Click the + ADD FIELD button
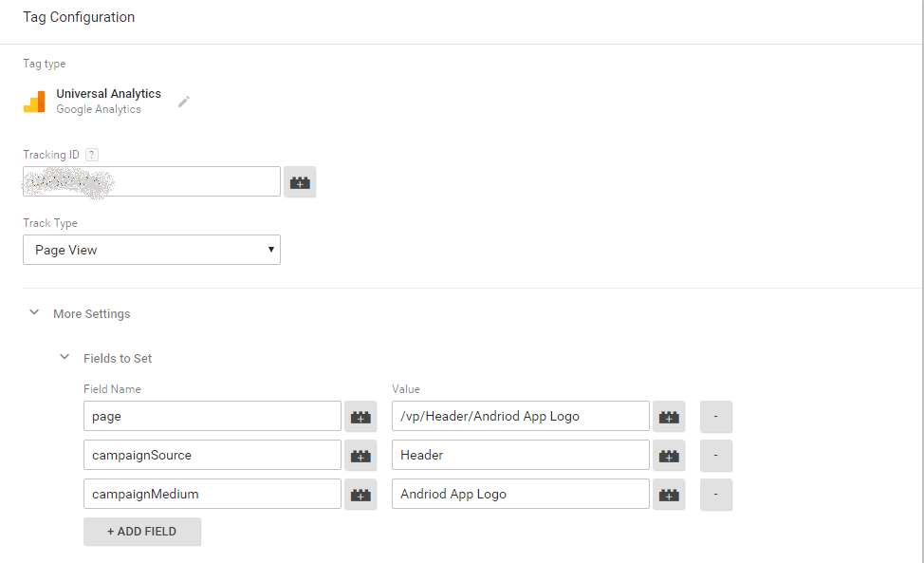This screenshot has width=924, height=563. (142, 532)
